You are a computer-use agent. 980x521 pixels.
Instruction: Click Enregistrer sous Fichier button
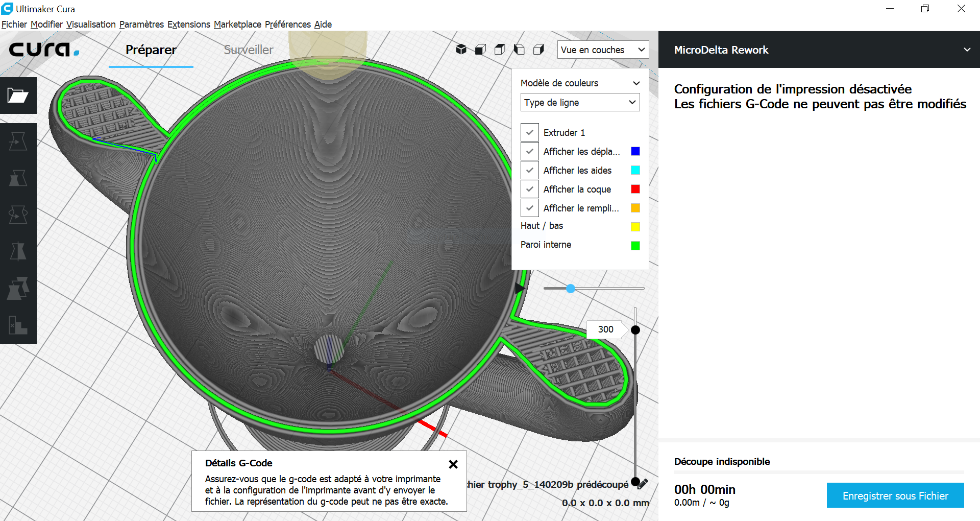point(895,495)
